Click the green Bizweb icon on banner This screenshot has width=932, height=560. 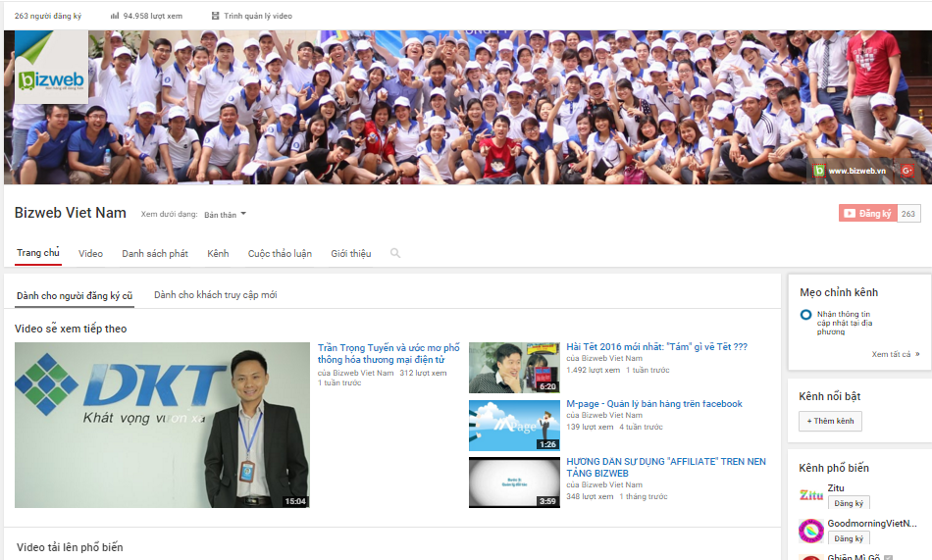(x=819, y=171)
